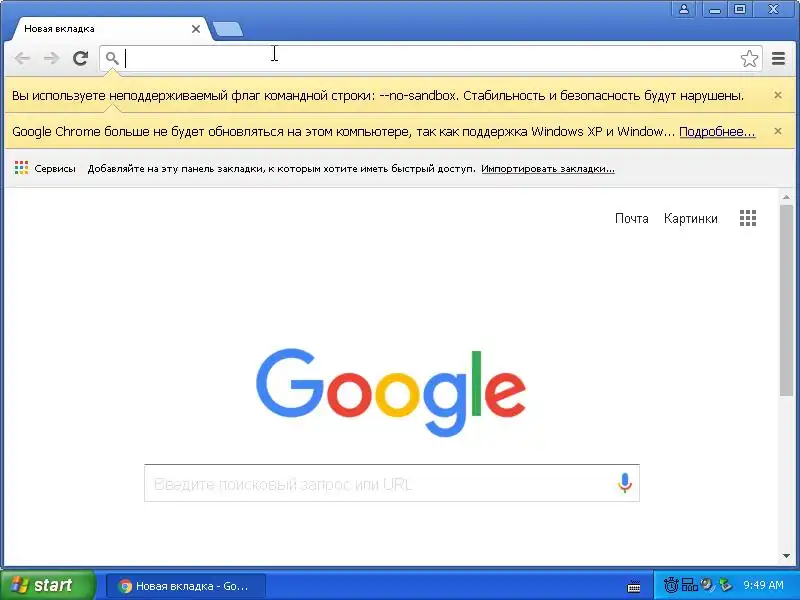
Task: Click the scrollbar down arrow
Action: point(786,556)
